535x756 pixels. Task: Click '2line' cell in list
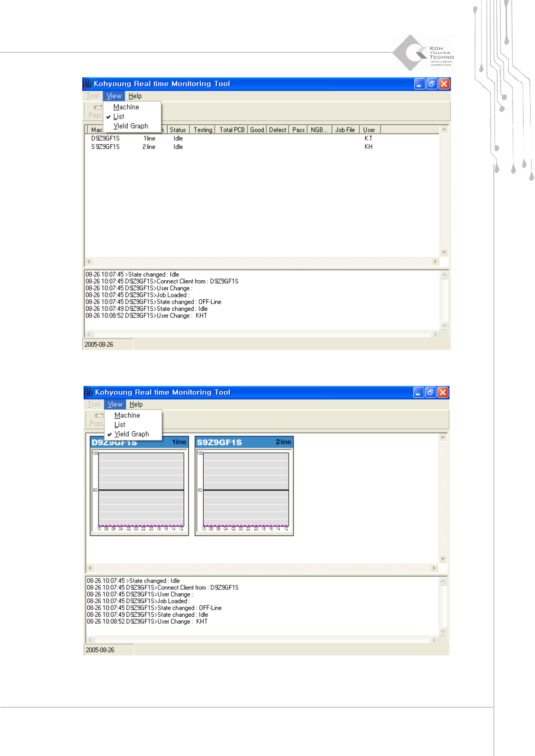tap(149, 147)
